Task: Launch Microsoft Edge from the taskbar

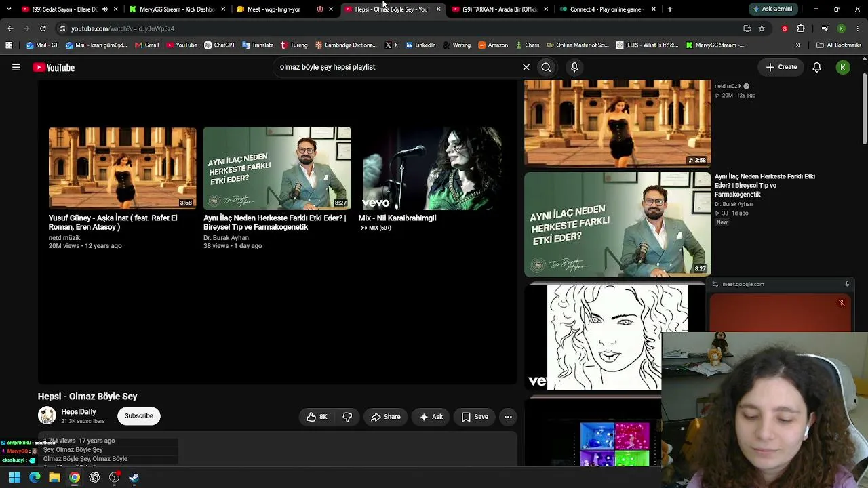Action: [35, 478]
